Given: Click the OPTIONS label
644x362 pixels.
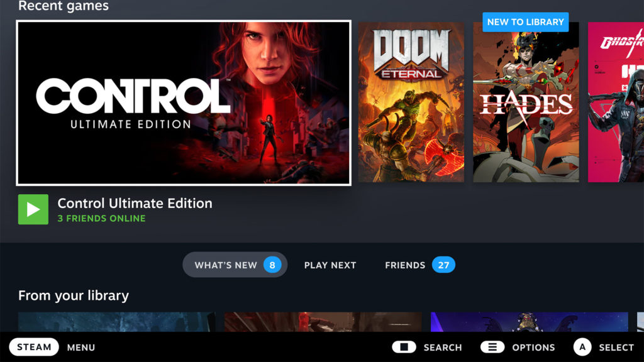Looking at the screenshot, I should [x=533, y=348].
